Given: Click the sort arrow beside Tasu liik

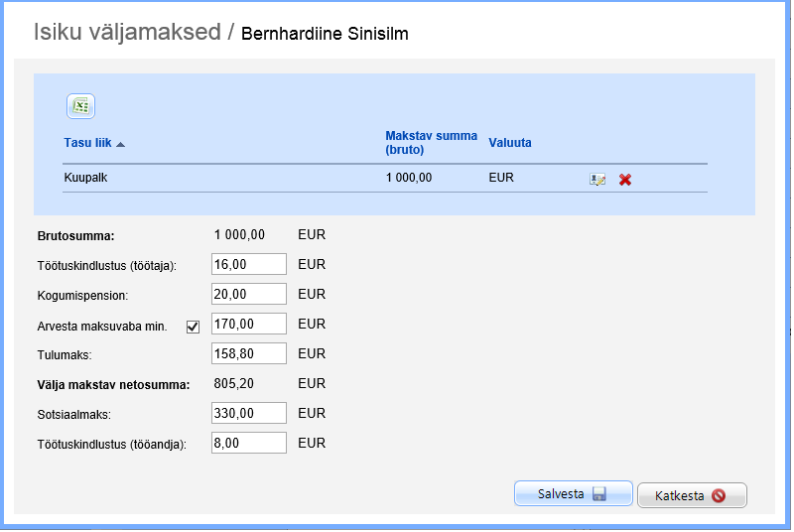Looking at the screenshot, I should tap(121, 144).
